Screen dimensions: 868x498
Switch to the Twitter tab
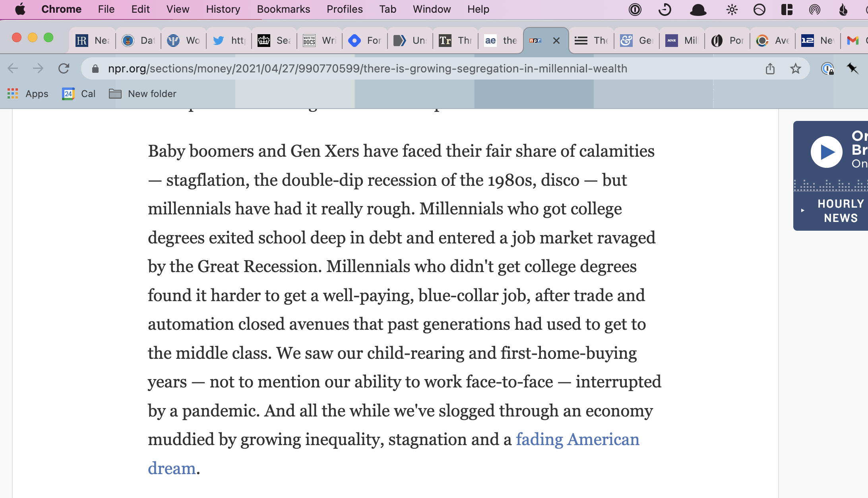click(229, 40)
